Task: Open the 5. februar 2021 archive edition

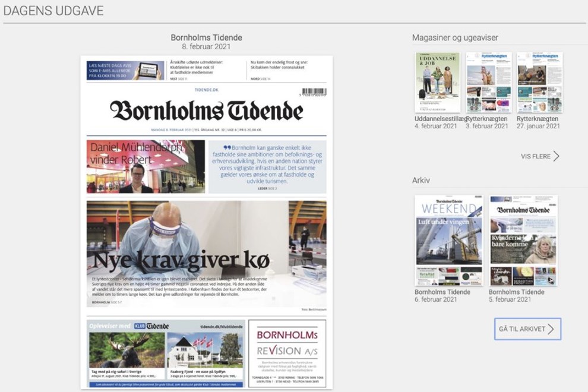Action: [523, 241]
